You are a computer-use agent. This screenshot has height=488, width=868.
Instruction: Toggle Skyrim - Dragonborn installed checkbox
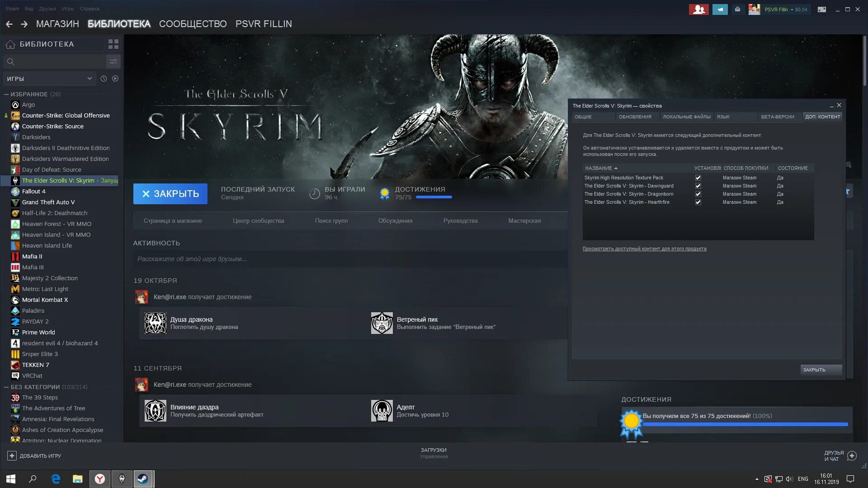[698, 194]
